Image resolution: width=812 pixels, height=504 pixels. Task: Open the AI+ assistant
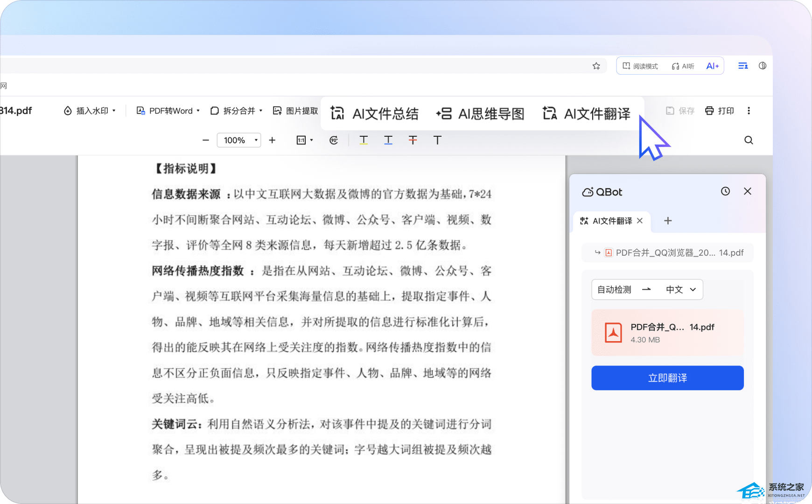click(712, 66)
